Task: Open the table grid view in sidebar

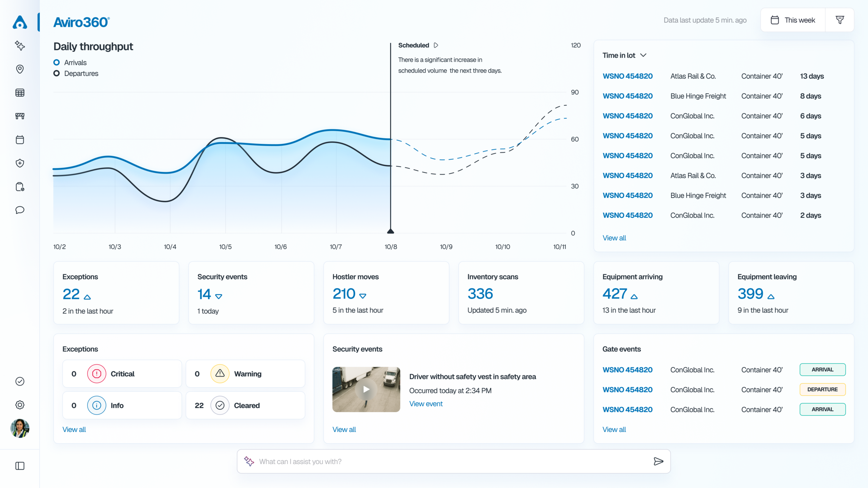Action: (x=20, y=93)
